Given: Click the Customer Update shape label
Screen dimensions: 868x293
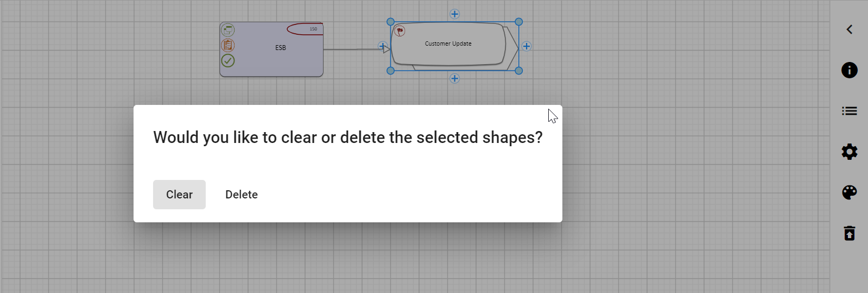Looking at the screenshot, I should point(448,43).
